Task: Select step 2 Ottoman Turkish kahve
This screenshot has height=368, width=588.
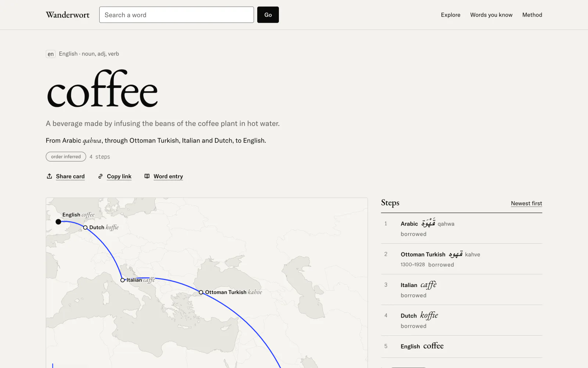Action: (x=462, y=259)
